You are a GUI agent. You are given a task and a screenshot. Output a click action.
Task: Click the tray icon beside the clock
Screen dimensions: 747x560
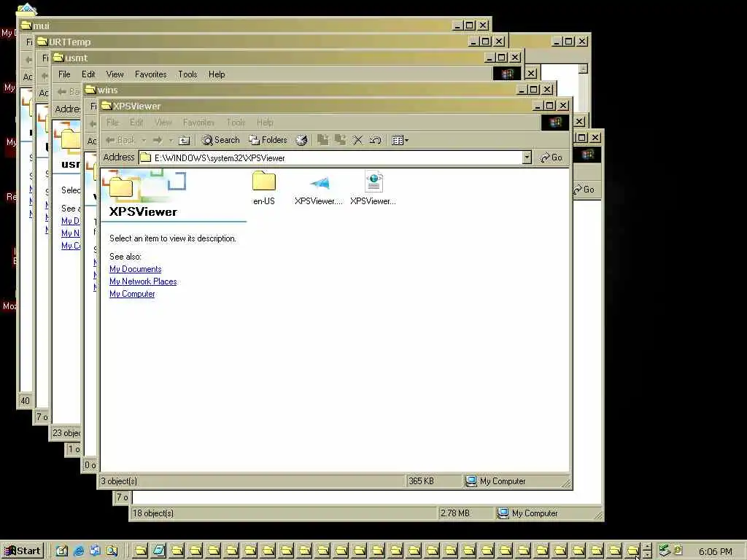coord(678,551)
